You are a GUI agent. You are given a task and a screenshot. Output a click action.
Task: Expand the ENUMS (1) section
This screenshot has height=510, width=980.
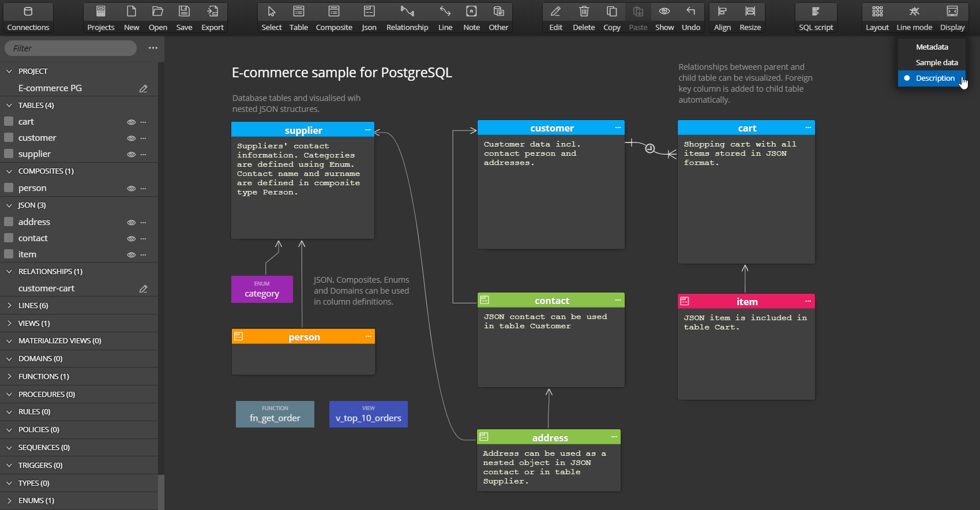click(9, 501)
